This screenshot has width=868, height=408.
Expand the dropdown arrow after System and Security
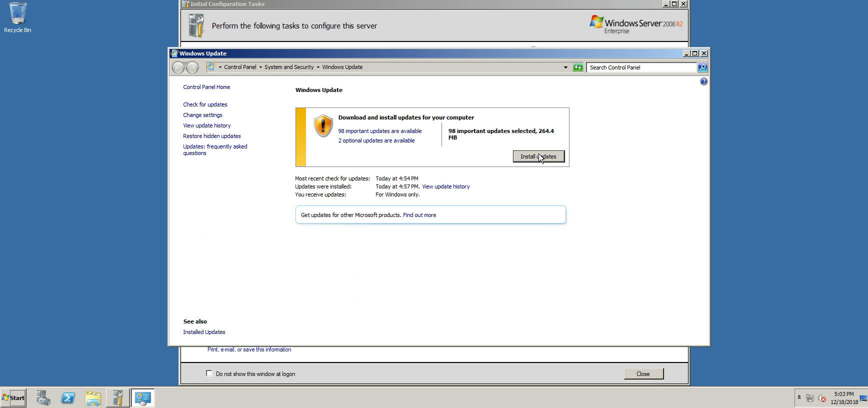(x=318, y=67)
